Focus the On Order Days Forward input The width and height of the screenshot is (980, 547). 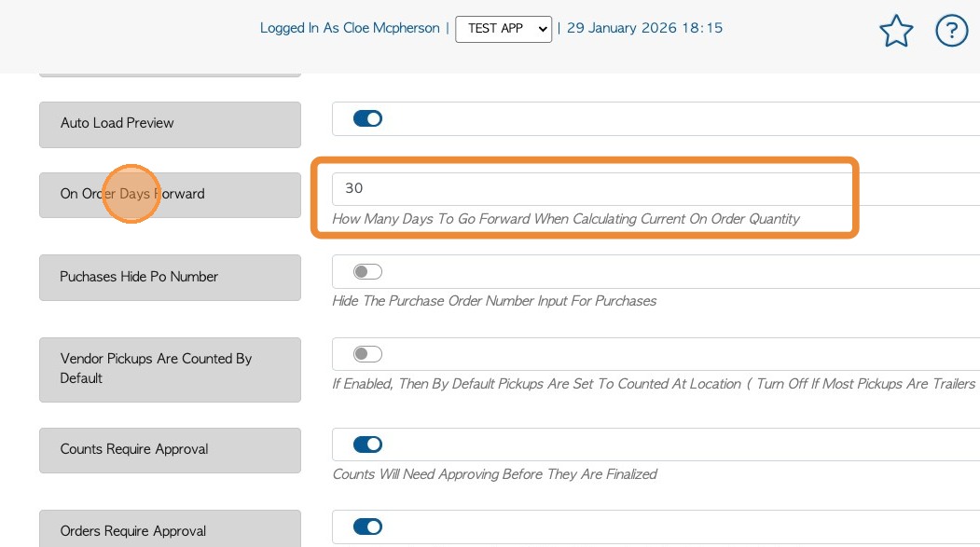[587, 188]
